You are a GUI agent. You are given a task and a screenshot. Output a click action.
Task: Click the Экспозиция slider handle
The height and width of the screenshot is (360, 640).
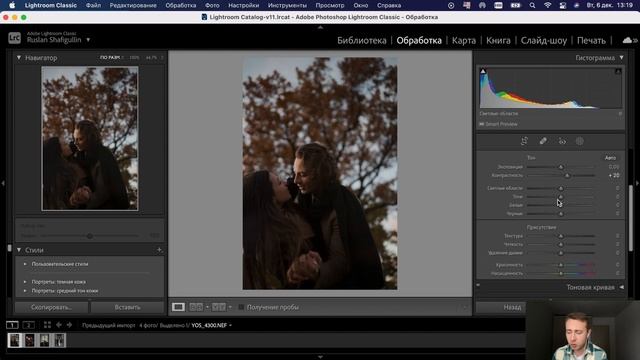(561, 167)
